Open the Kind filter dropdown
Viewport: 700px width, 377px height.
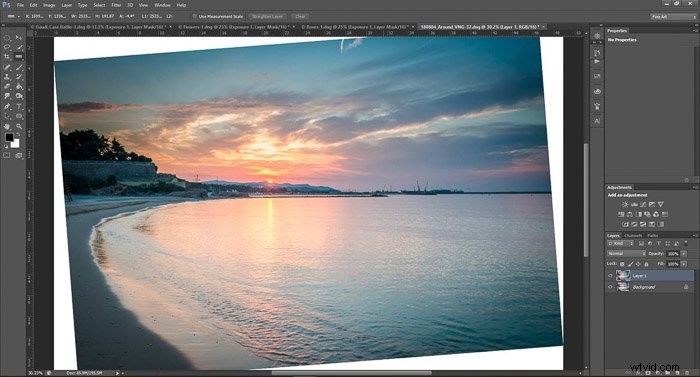pyautogui.click(x=621, y=244)
